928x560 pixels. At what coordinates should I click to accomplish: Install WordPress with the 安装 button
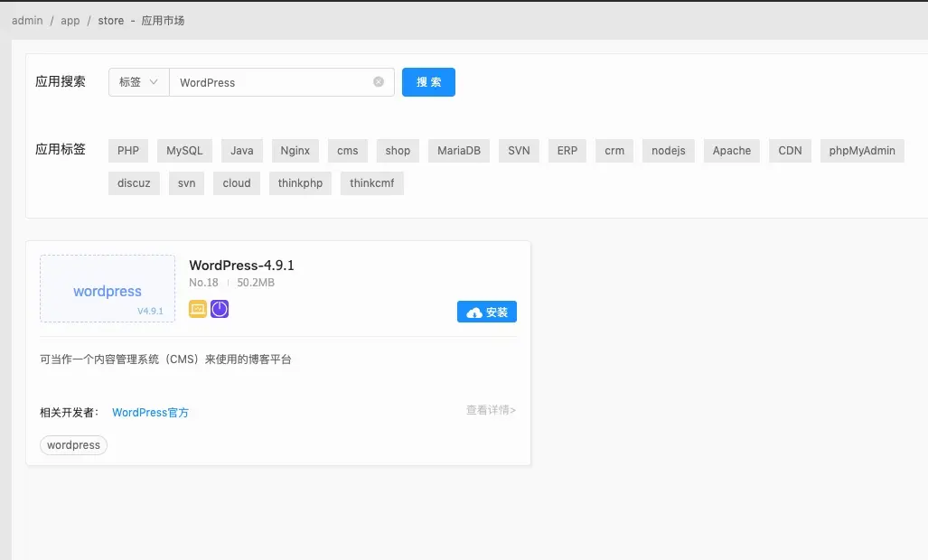tap(486, 312)
